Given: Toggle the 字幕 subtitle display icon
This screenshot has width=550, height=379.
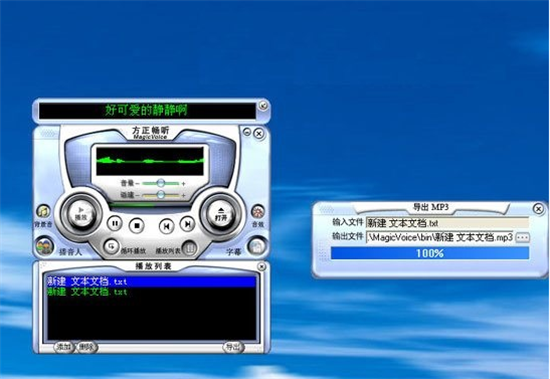Looking at the screenshot, I should coord(257,246).
